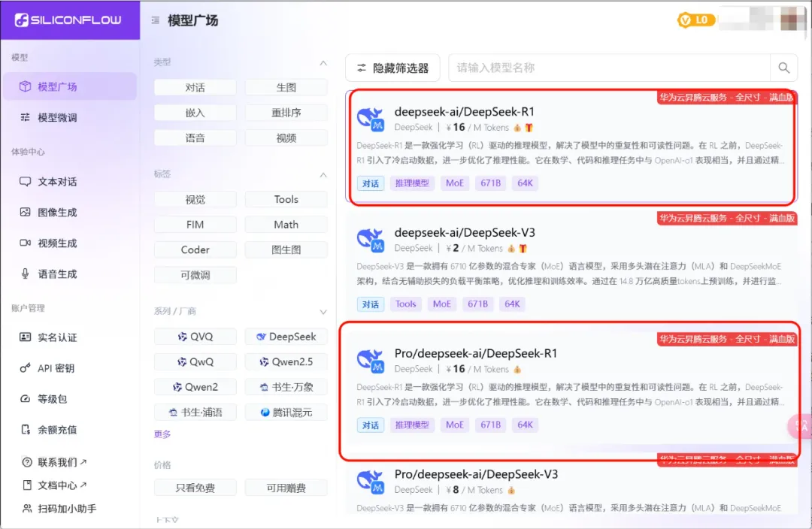
Task: Collapse the 标签 filter section
Action: tap(323, 174)
